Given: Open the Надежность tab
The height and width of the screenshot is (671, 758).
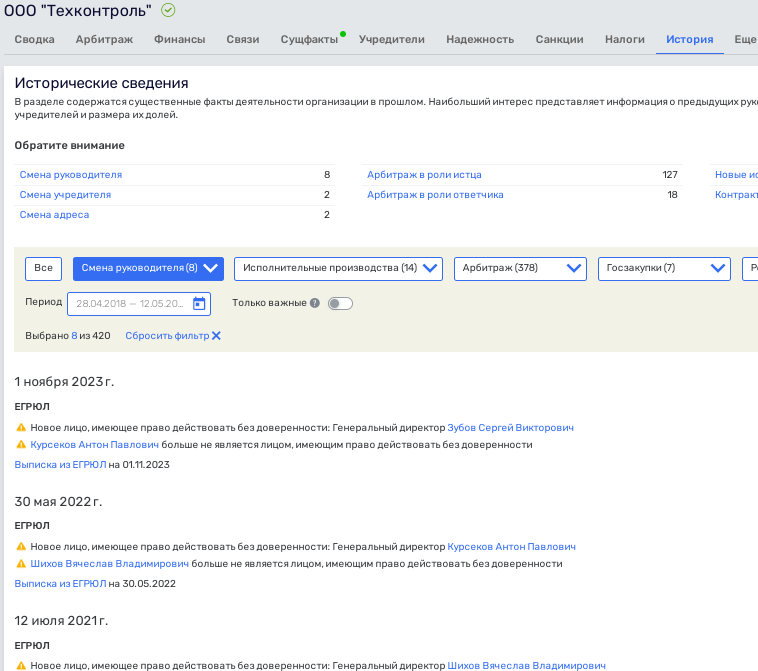Looking at the screenshot, I should click(480, 40).
